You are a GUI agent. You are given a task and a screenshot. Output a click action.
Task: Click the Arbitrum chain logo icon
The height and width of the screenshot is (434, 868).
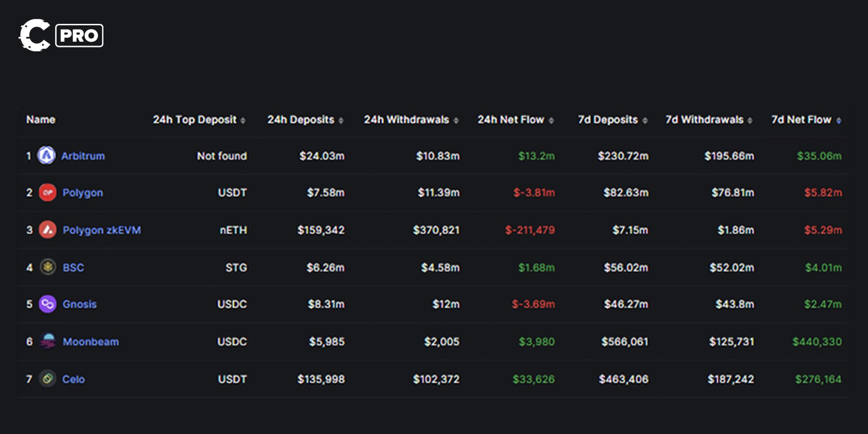point(46,155)
